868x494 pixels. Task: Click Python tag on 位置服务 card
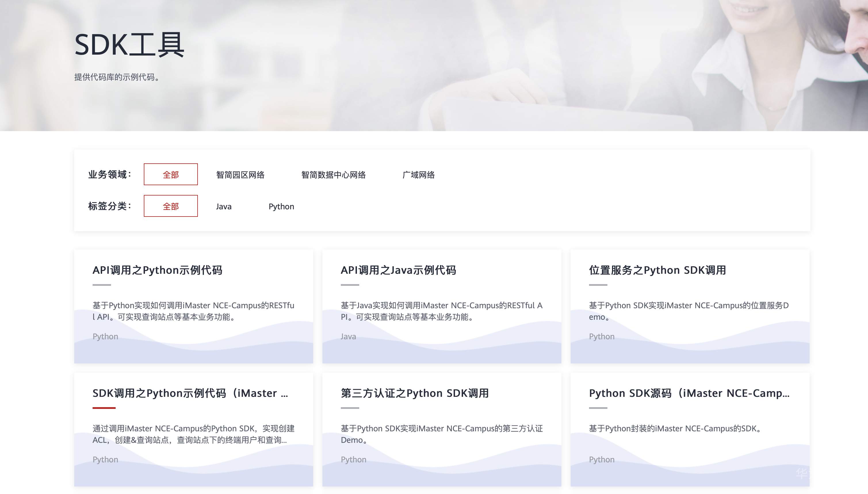coord(602,337)
